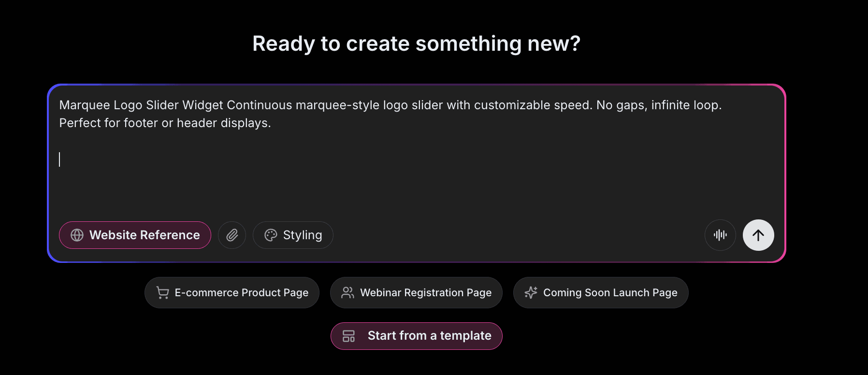This screenshot has height=375, width=868.
Task: Open the Website Reference selector
Action: (x=135, y=235)
